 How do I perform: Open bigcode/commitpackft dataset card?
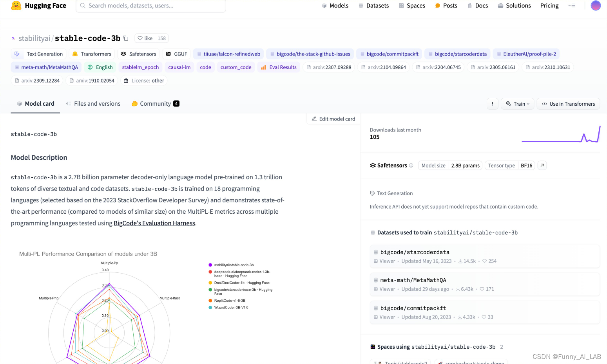485,312
